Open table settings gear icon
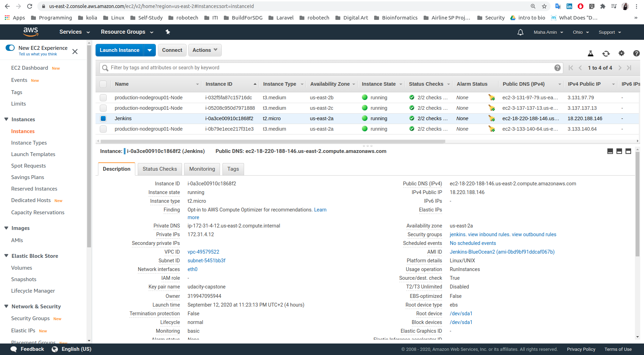This screenshot has height=355, width=644. point(621,53)
